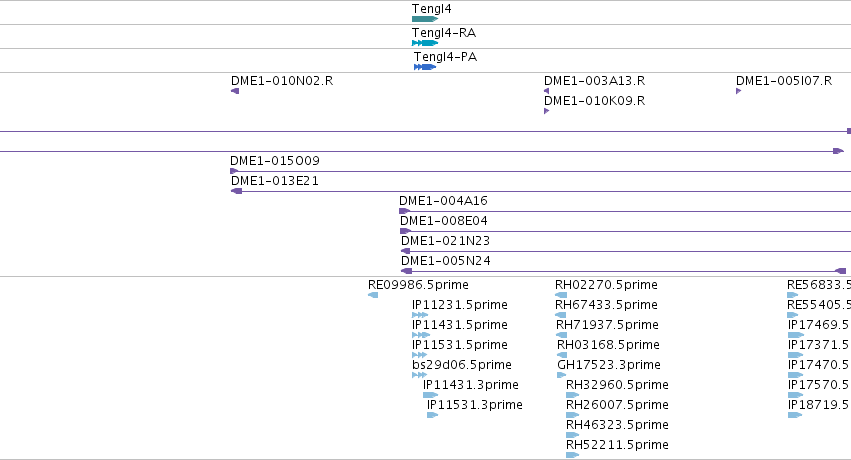Click the bs29d06.5prime EST glyph
The width and height of the screenshot is (851, 460).
[420, 375]
